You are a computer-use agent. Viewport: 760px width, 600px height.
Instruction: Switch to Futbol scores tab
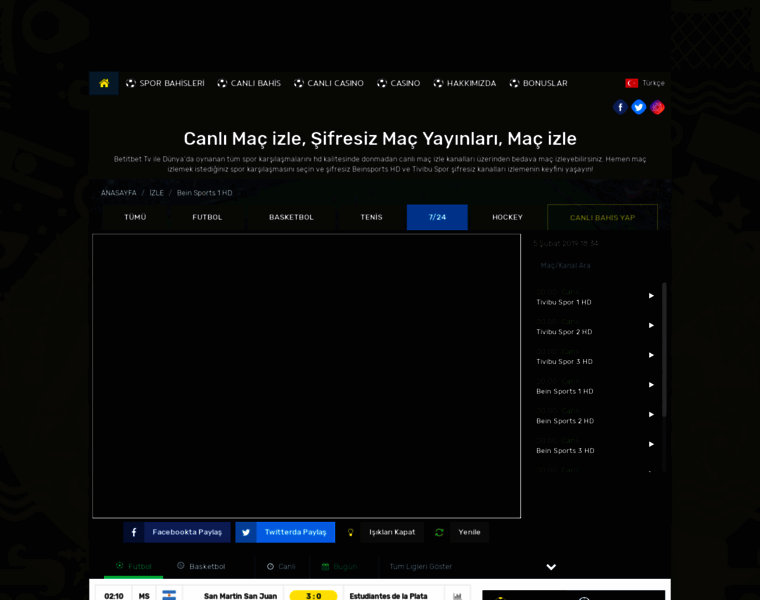[x=134, y=567]
